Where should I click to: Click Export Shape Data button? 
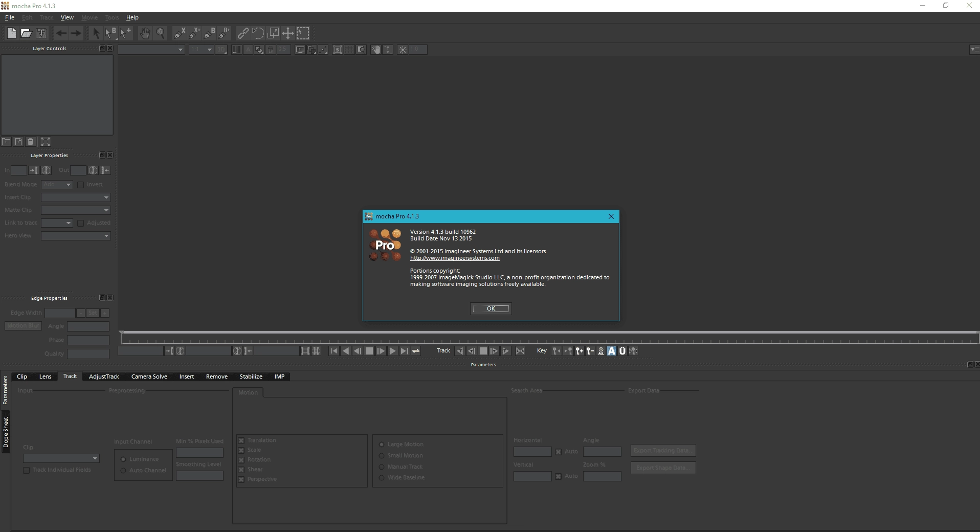click(663, 468)
